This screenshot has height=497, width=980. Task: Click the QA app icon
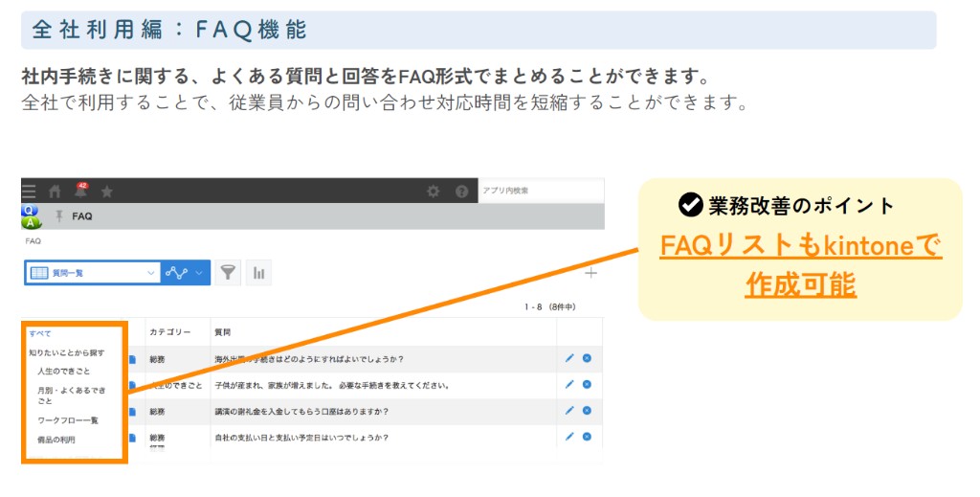tap(30, 216)
